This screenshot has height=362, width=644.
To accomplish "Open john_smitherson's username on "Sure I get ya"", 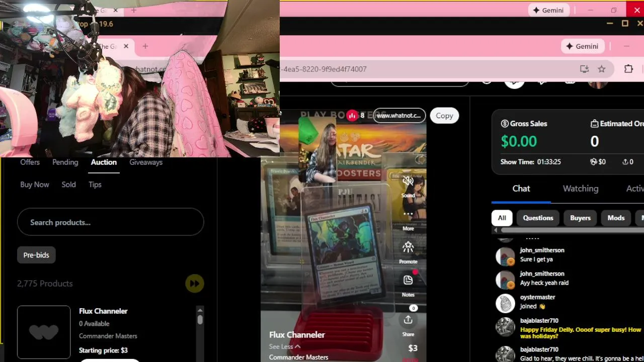I will (x=542, y=250).
